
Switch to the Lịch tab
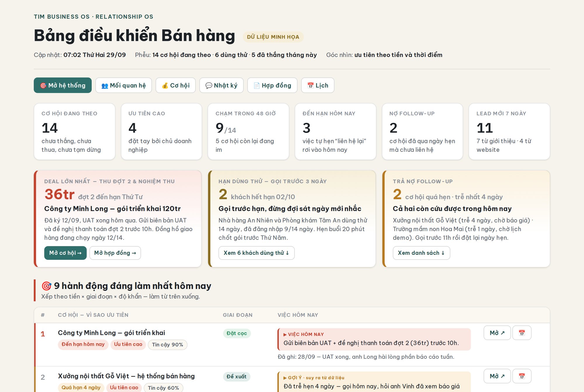(318, 85)
